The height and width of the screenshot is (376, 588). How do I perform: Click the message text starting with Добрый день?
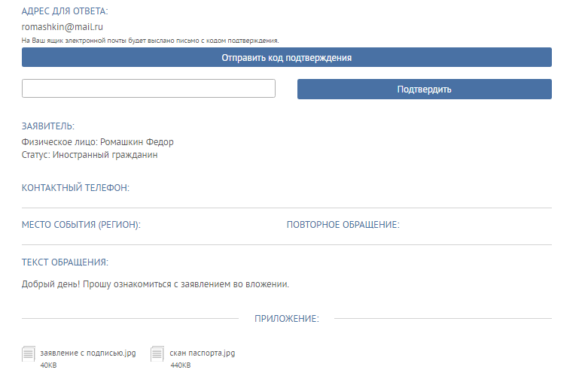coord(155,284)
